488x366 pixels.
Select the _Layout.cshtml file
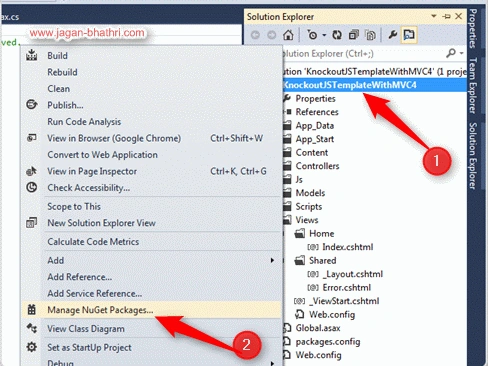[353, 274]
